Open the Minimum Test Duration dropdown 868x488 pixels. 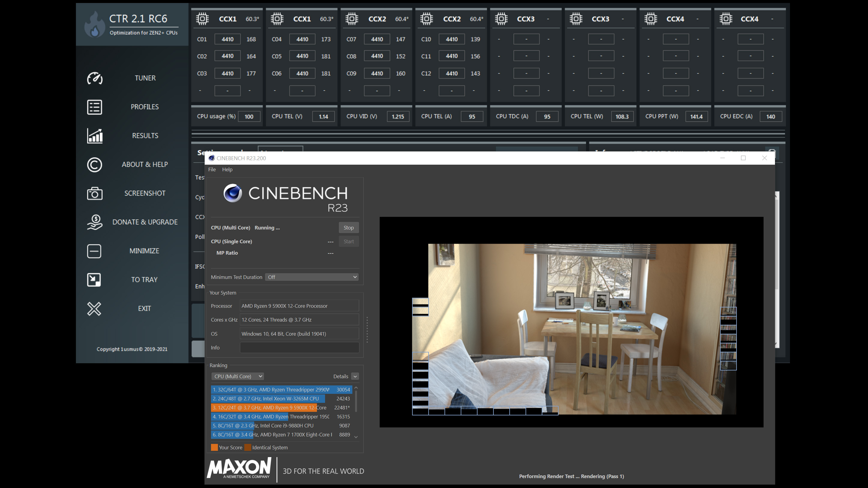[312, 277]
